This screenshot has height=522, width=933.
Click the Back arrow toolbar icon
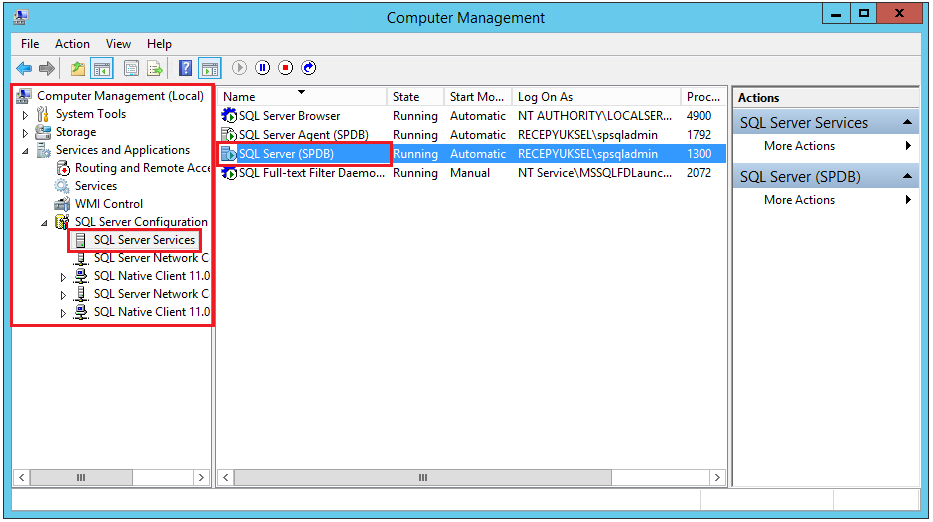(x=24, y=68)
